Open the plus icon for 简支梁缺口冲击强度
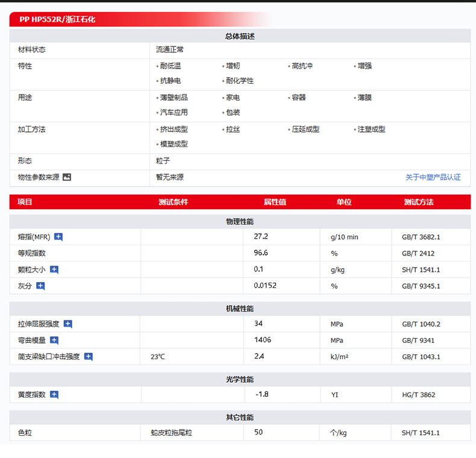The height and width of the screenshot is (458, 476). tap(89, 357)
